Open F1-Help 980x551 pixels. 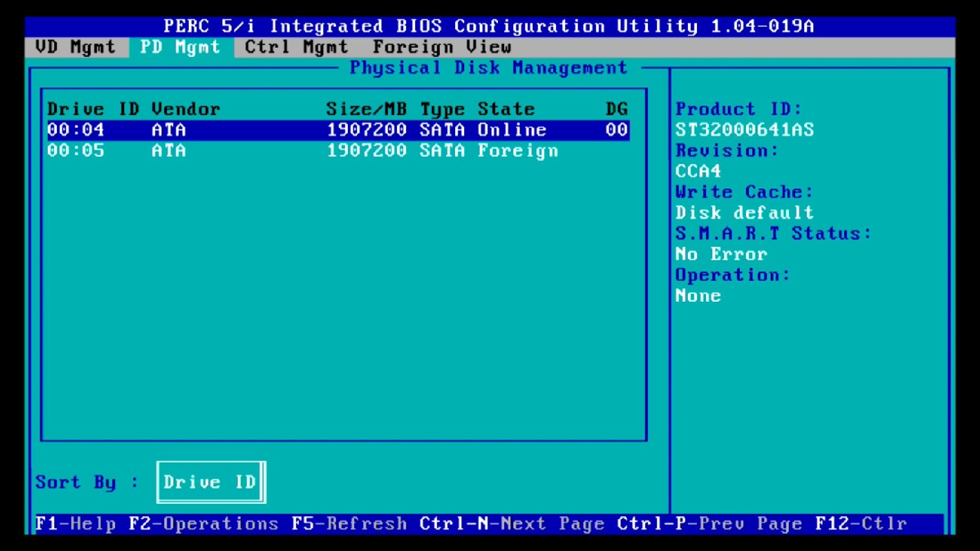click(x=76, y=523)
